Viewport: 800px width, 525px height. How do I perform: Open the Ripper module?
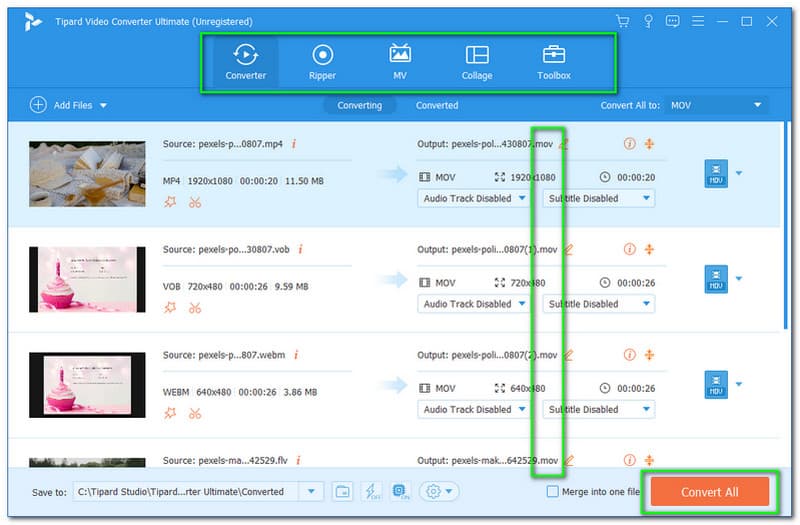coord(322,62)
